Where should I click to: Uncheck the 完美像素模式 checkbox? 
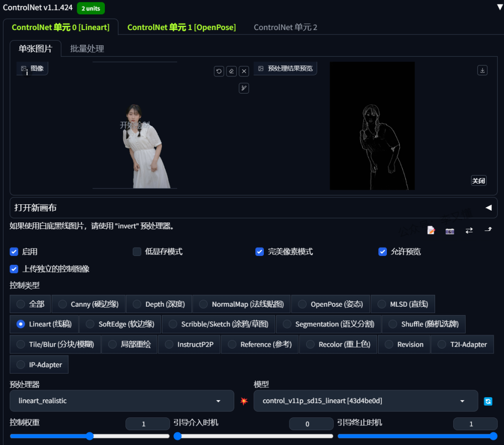[x=260, y=252]
